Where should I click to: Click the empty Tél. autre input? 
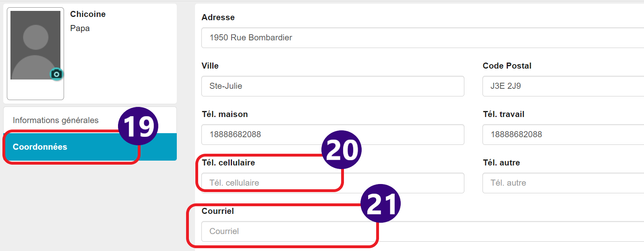pos(563,183)
